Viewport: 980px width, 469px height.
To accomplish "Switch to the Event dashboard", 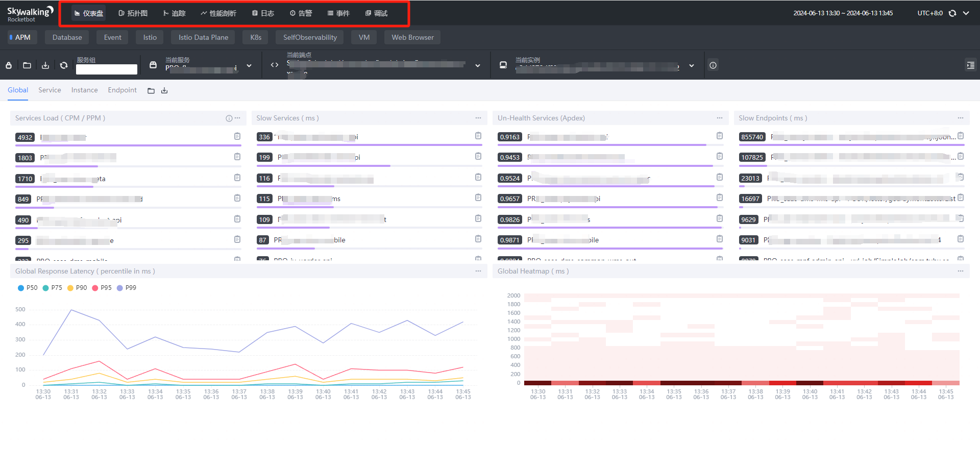I will [112, 37].
